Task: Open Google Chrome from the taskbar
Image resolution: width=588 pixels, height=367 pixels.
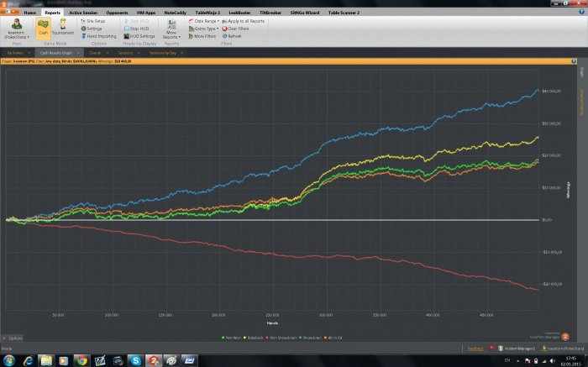Action: 81,360
